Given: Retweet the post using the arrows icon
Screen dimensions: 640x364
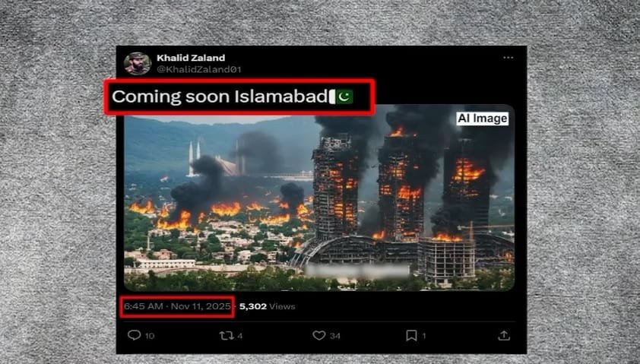Looking at the screenshot, I should point(226,335).
